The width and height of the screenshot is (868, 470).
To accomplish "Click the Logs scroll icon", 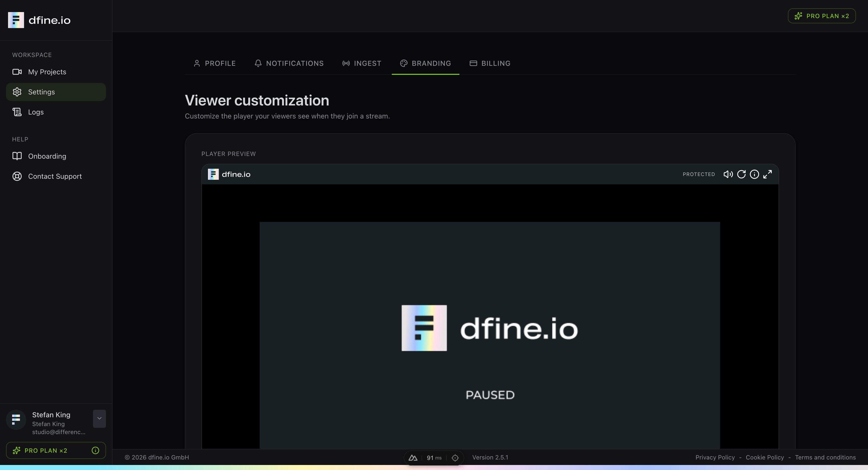I will pyautogui.click(x=17, y=112).
